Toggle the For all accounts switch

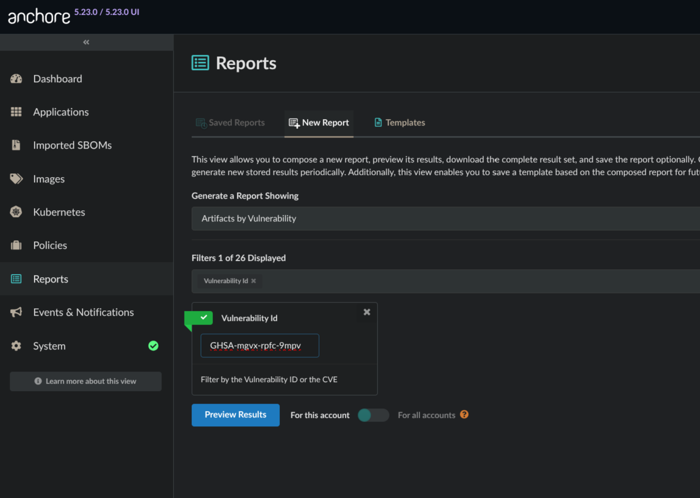click(x=373, y=415)
